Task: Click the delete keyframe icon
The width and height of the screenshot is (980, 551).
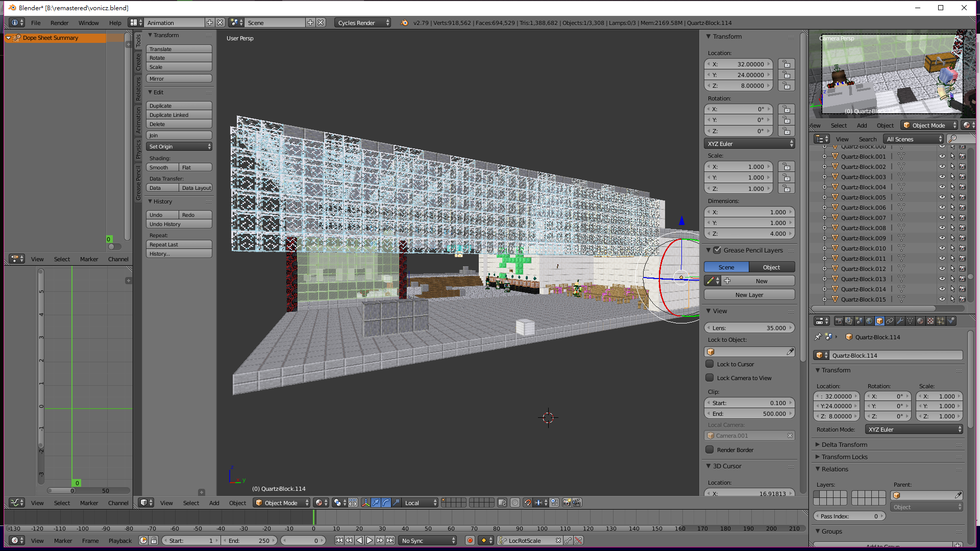Action: point(578,541)
